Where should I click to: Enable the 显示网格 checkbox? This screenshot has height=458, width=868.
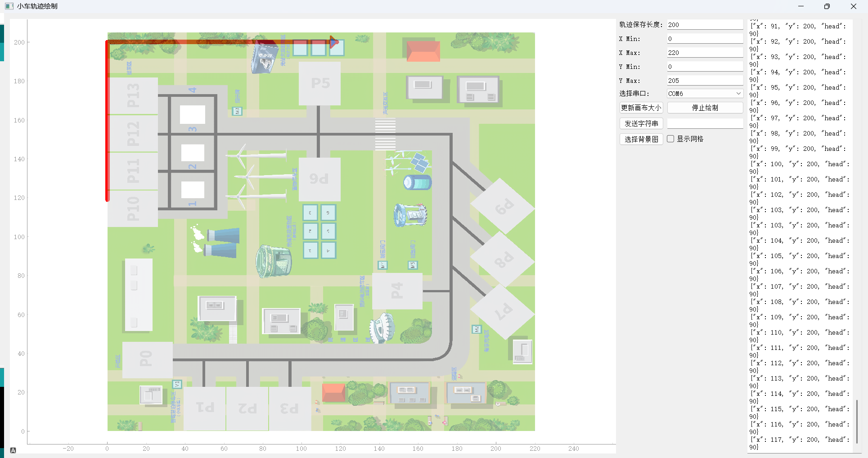click(670, 139)
